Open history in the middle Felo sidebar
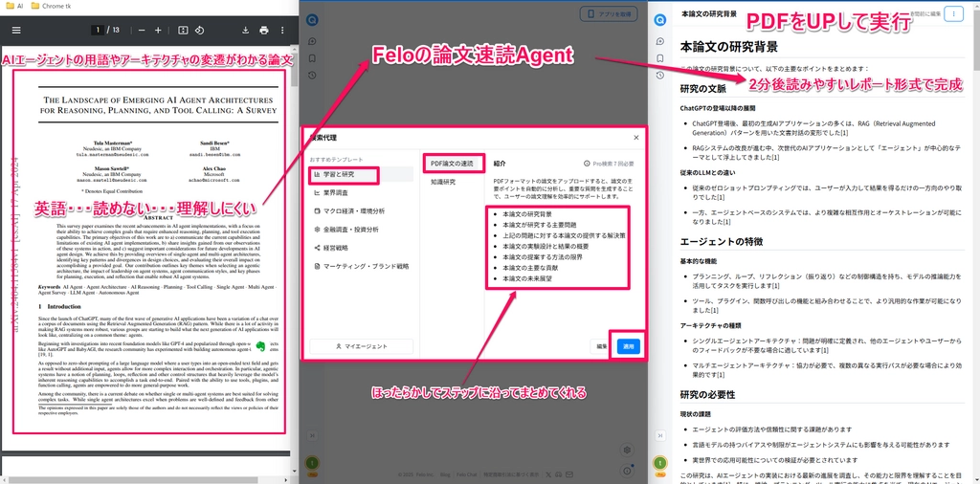This screenshot has height=484, width=980. (312, 75)
